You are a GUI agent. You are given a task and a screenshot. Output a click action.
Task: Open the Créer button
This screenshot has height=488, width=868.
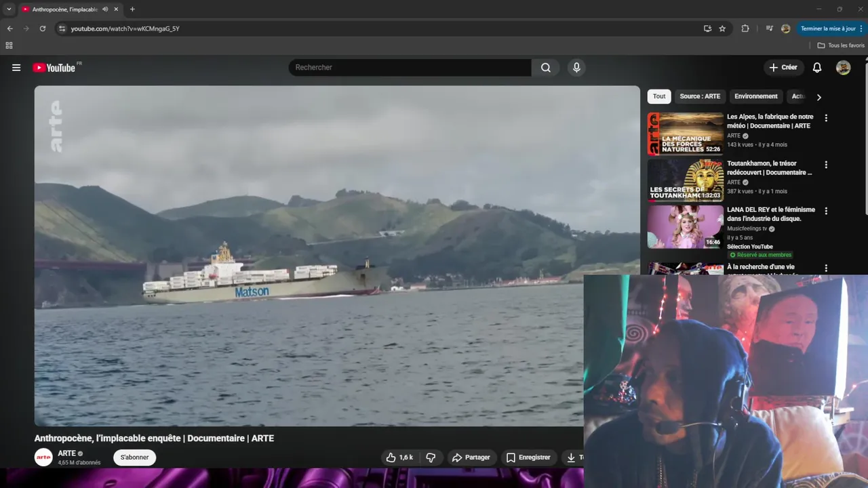(x=783, y=68)
